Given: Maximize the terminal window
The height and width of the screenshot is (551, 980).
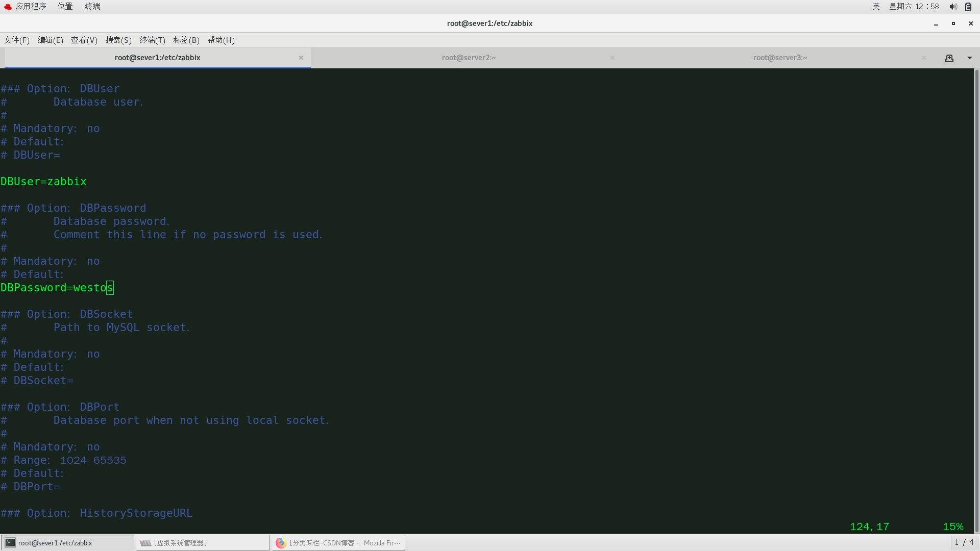Looking at the screenshot, I should click(x=953, y=23).
